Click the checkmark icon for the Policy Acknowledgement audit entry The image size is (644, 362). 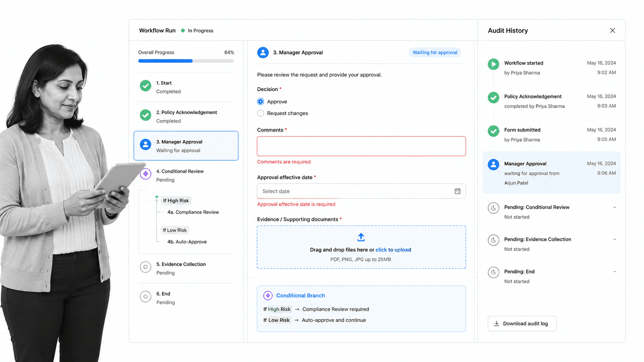pos(493,97)
